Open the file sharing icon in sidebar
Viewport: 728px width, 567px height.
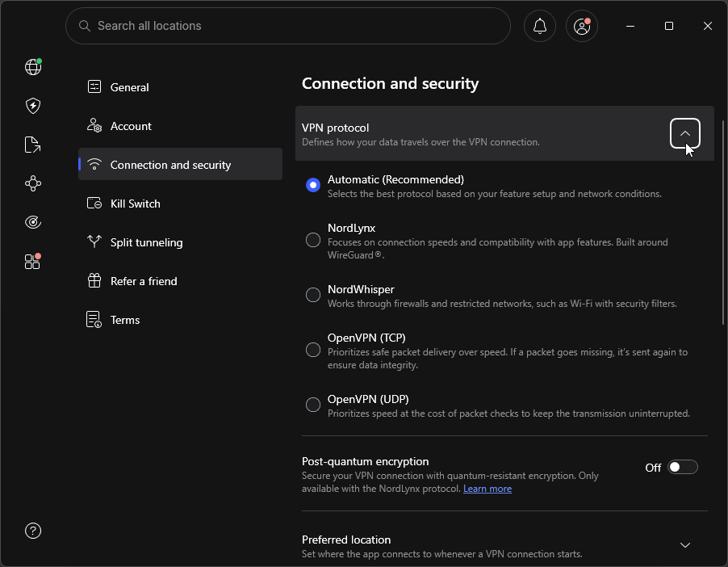32,145
